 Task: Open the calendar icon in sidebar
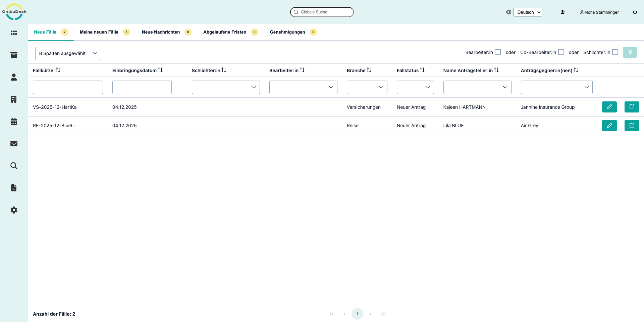[14, 122]
